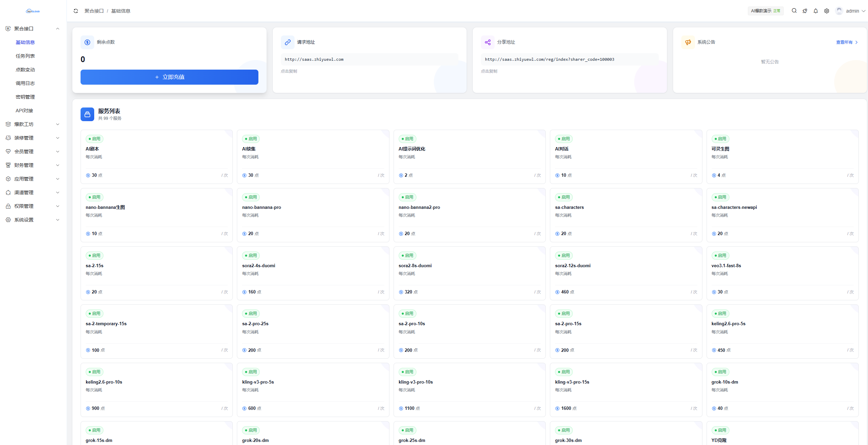Click the megaphone icon on the 系统公告 card

(x=688, y=42)
